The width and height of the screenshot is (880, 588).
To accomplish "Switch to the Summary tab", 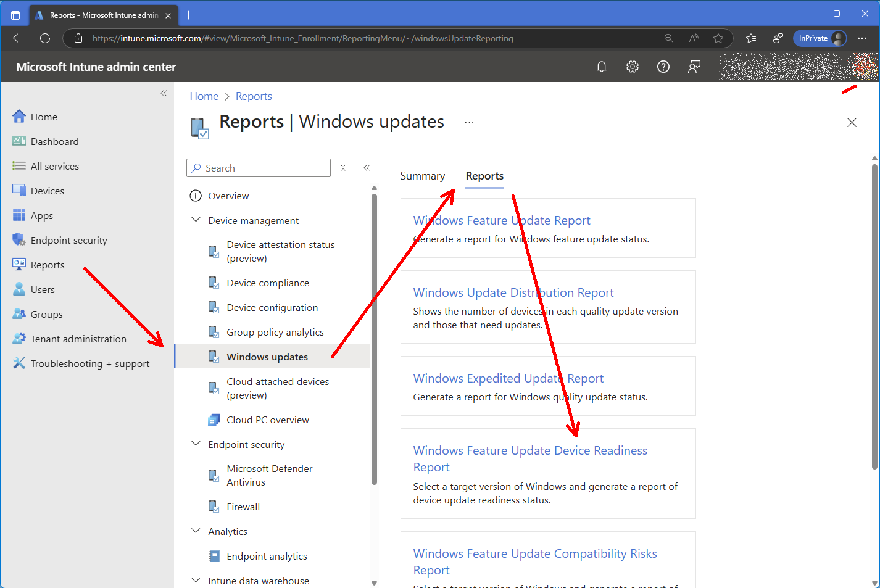I will [x=422, y=176].
